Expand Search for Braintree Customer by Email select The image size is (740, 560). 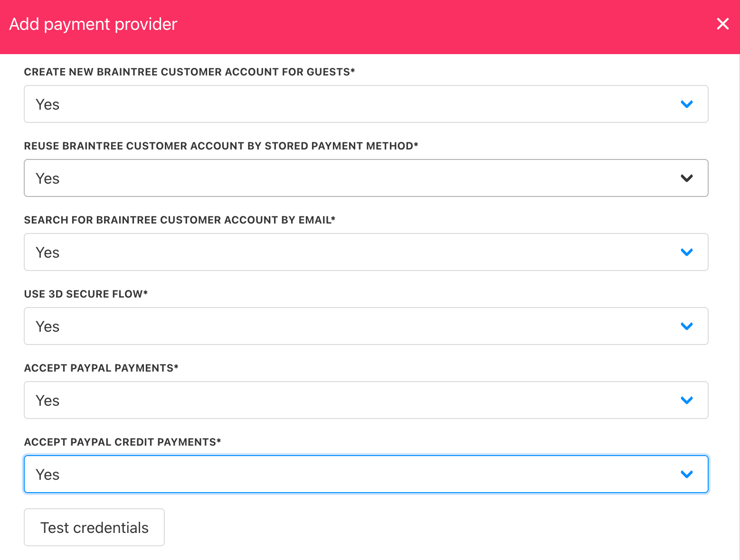click(366, 252)
